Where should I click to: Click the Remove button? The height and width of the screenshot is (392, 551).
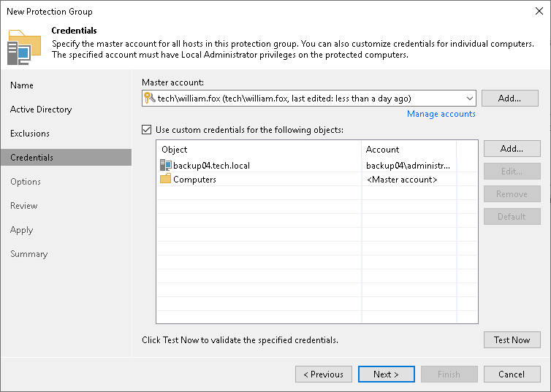pyautogui.click(x=512, y=194)
